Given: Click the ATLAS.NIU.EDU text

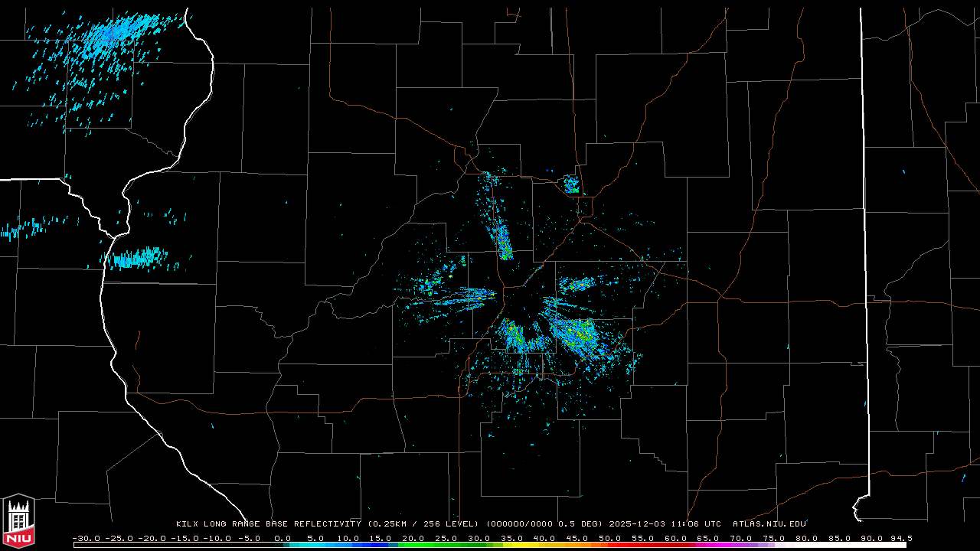Looking at the screenshot, I should click(769, 524).
